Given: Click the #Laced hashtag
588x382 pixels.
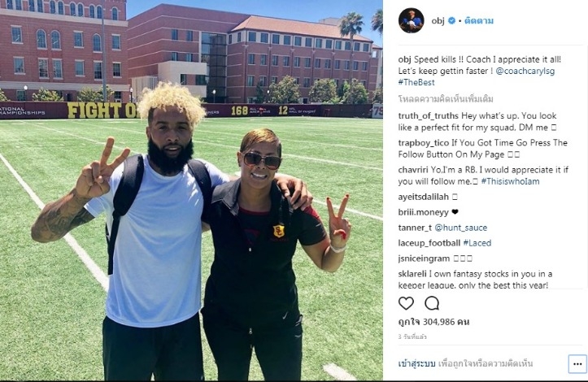Looking at the screenshot, I should pyautogui.click(x=477, y=243).
